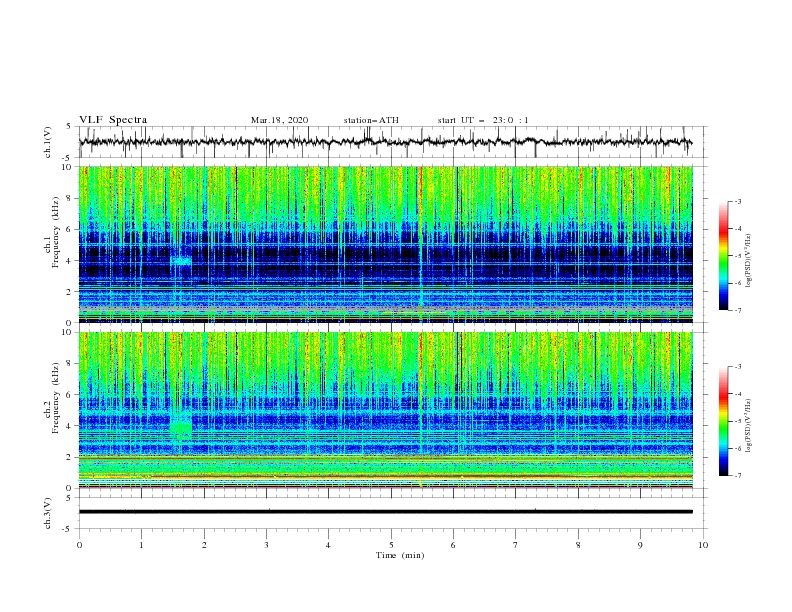Click the "-5" label on ch.2 colorbar
792x612 pixels.
tap(737, 421)
